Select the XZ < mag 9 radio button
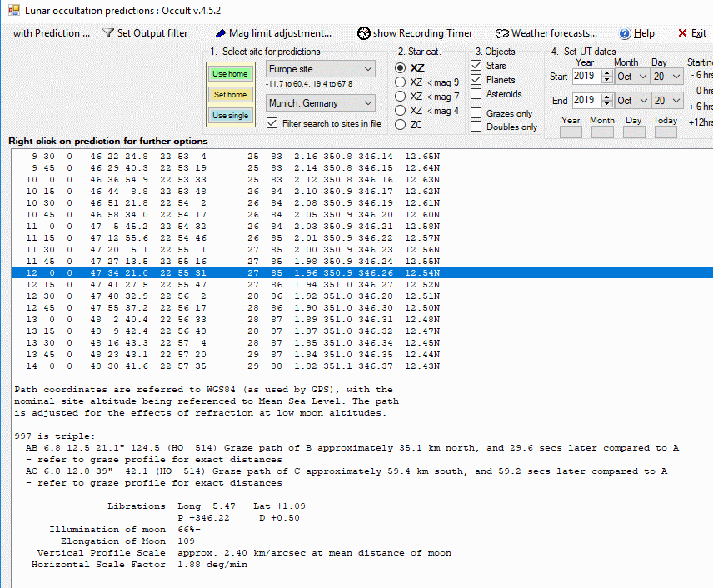Screen dimensions: 713x588 tap(401, 82)
